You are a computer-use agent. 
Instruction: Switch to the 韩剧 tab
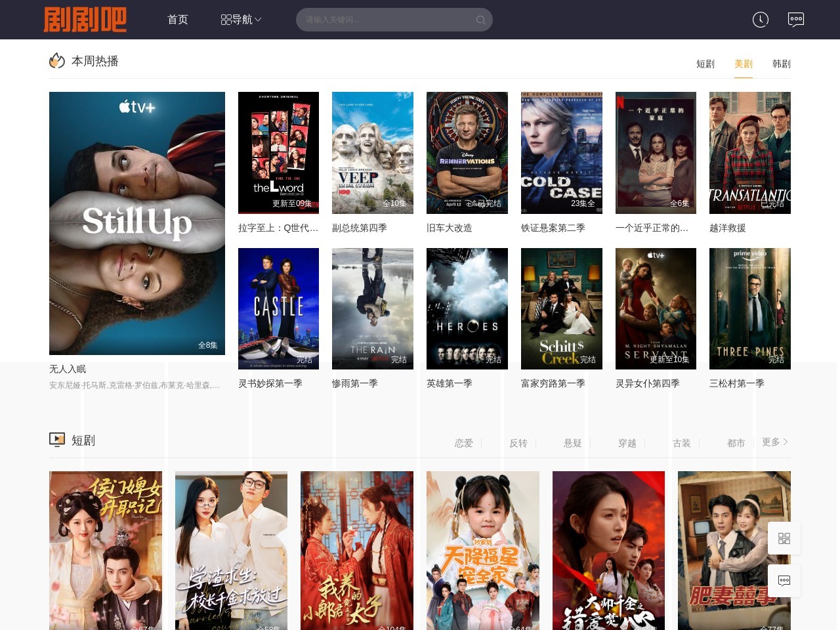point(781,64)
